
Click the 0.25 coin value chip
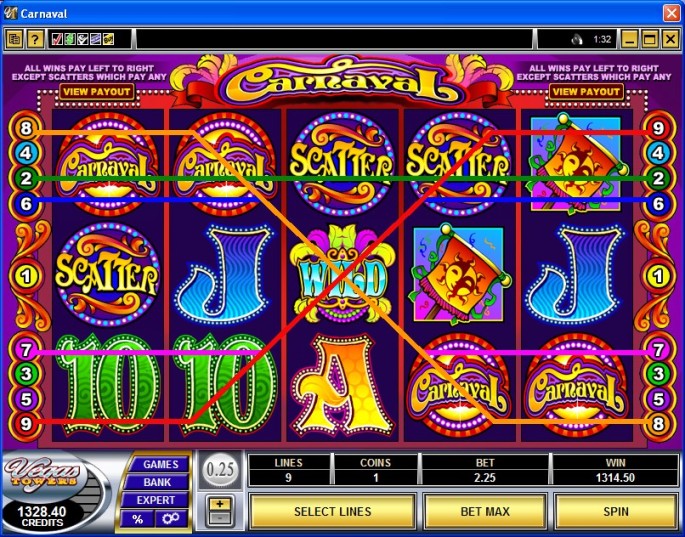pyautogui.click(x=220, y=470)
